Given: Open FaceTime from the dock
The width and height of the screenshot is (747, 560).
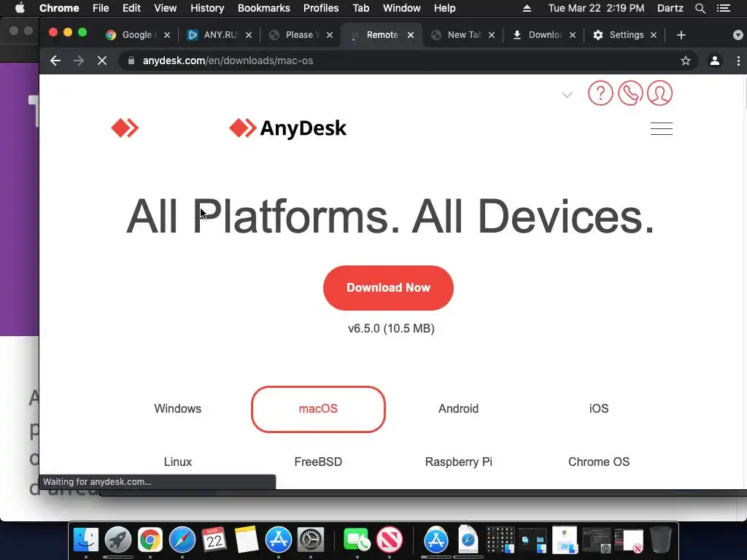Looking at the screenshot, I should (x=356, y=540).
